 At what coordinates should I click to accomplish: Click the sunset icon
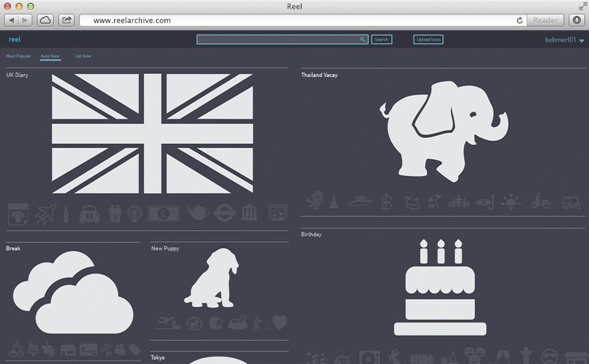(x=511, y=202)
